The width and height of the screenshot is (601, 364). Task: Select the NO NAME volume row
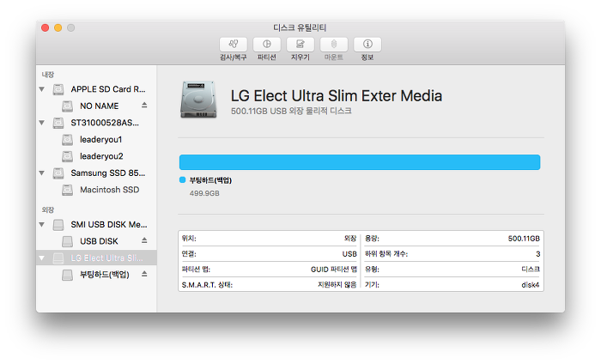click(x=96, y=106)
